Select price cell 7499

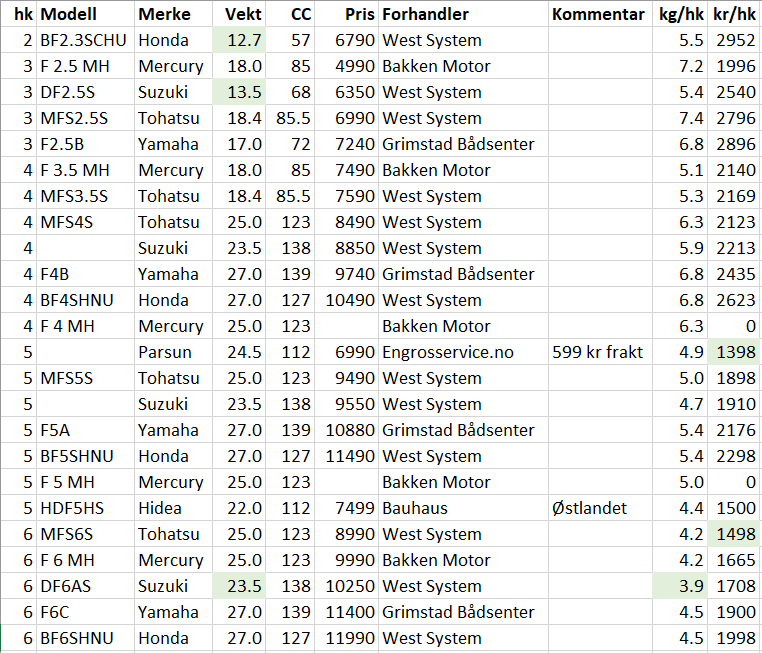346,508
